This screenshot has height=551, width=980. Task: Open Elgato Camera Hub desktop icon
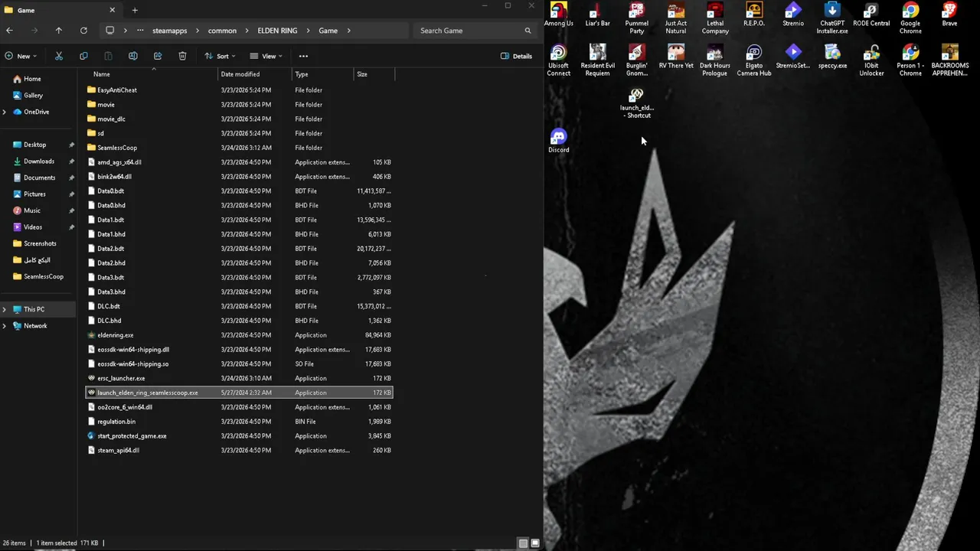click(x=754, y=60)
